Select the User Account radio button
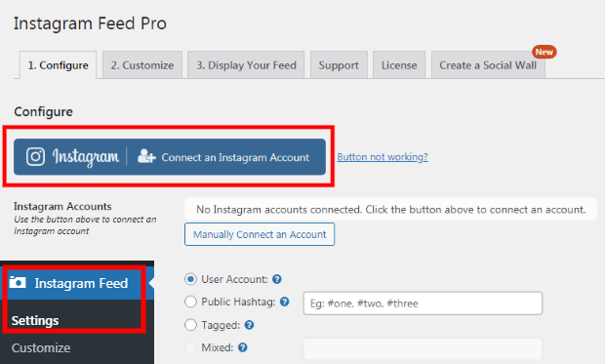The image size is (605, 364). [190, 279]
